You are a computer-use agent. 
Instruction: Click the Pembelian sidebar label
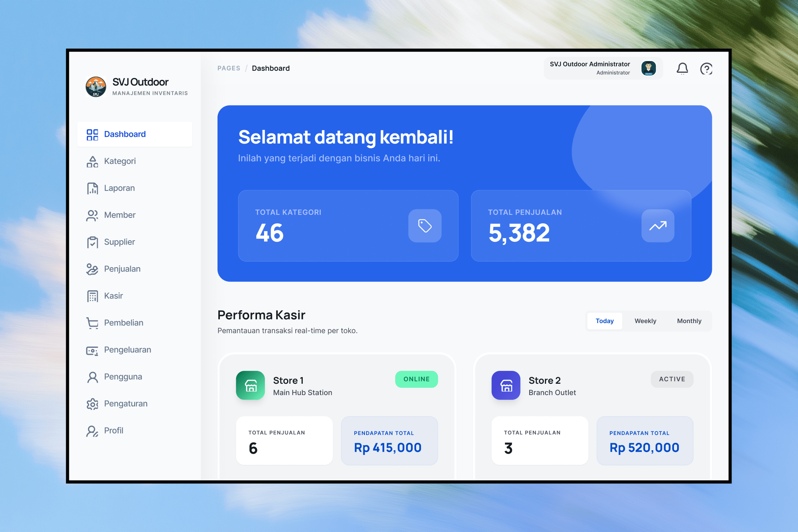[x=124, y=323]
